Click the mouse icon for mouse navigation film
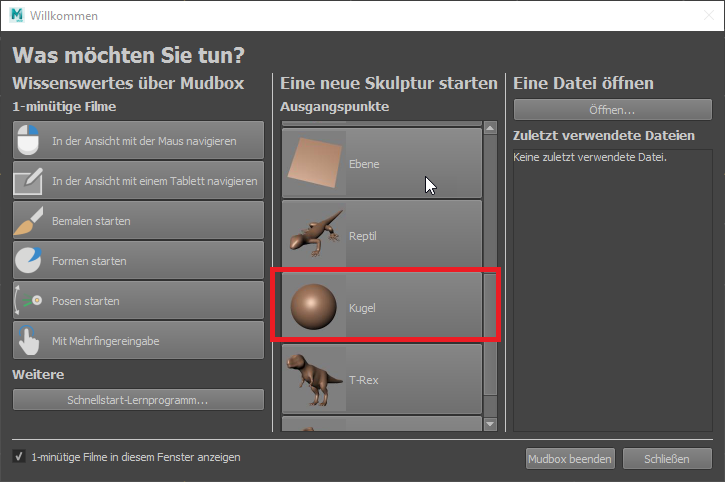The image size is (725, 482). [x=28, y=140]
